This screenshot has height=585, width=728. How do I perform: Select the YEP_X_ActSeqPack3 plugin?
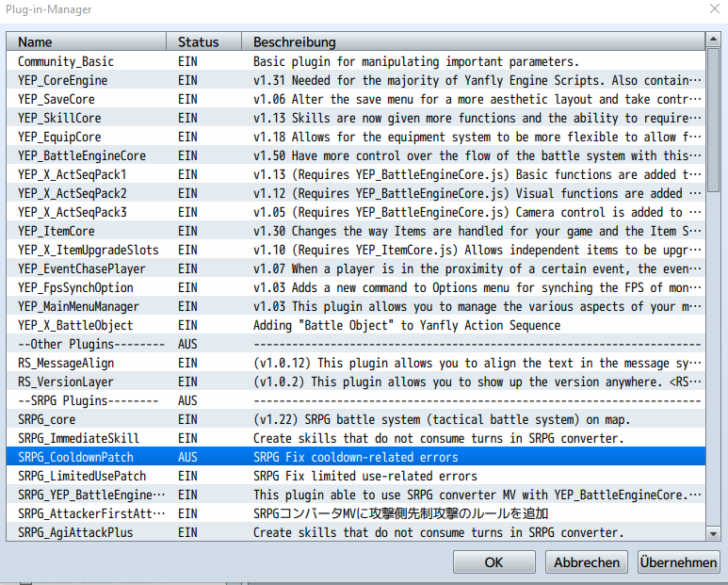356,212
